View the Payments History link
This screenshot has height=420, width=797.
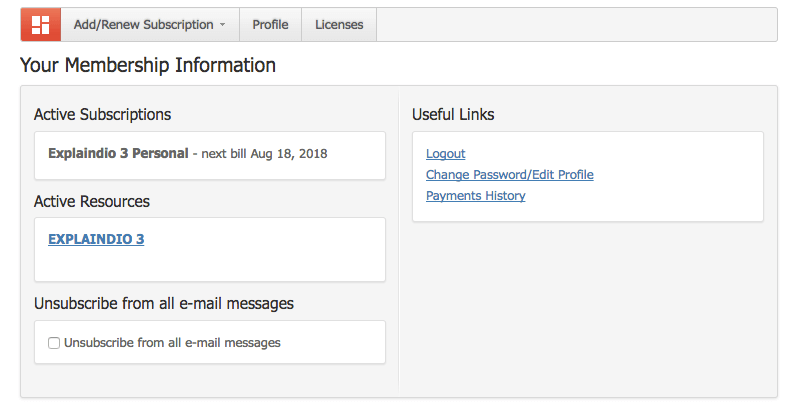(475, 196)
